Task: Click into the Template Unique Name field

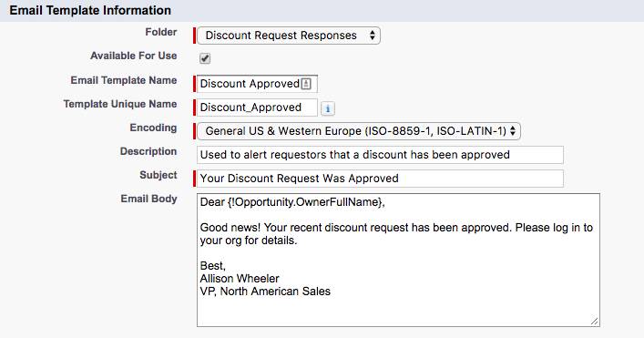Action: point(257,108)
